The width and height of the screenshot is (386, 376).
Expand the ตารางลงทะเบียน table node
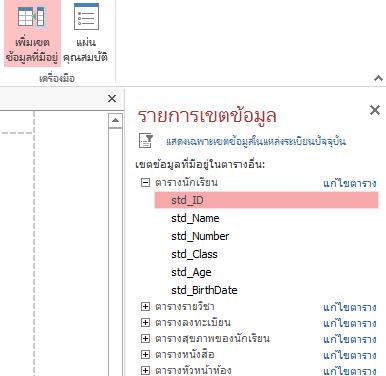coord(145,322)
